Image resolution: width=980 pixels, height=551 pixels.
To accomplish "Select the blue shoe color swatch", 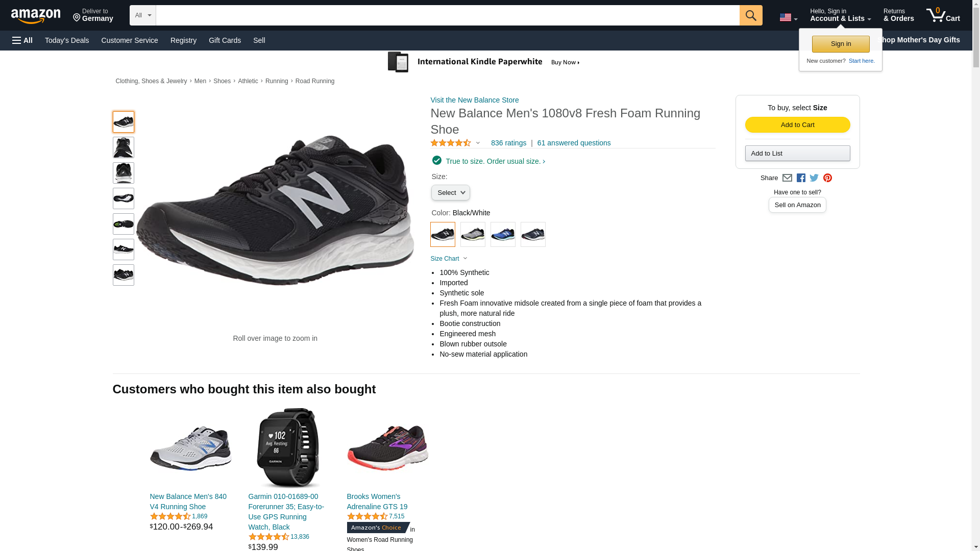I will 503,235.
